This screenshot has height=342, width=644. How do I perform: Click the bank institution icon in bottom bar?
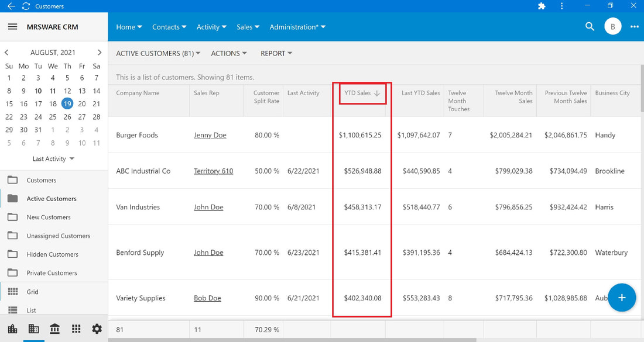[x=54, y=329]
